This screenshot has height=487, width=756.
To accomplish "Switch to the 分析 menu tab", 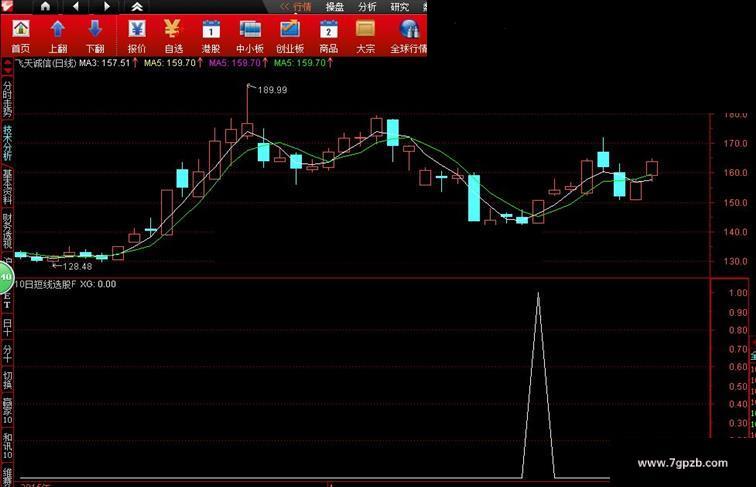I will (x=367, y=7).
